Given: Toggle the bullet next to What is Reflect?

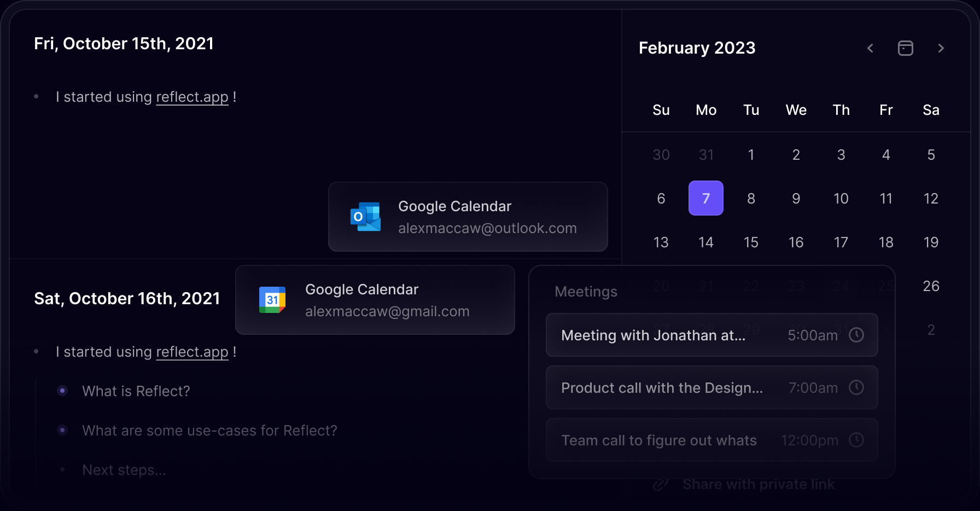Looking at the screenshot, I should tap(62, 391).
